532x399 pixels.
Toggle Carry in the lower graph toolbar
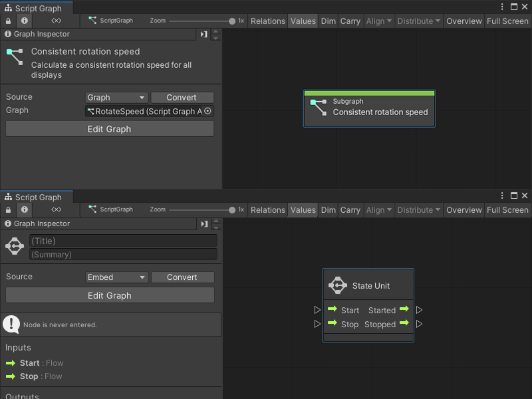coord(350,210)
